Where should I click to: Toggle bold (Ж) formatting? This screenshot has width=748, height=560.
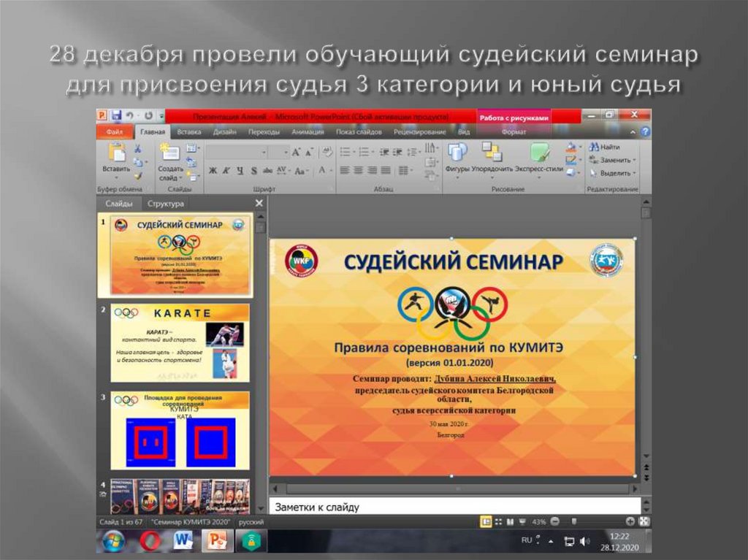tap(213, 170)
